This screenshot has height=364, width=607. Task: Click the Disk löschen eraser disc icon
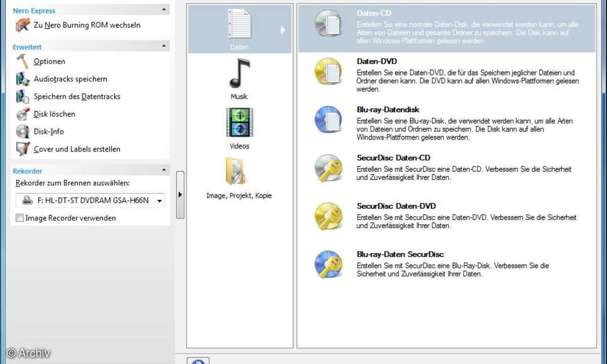23,114
